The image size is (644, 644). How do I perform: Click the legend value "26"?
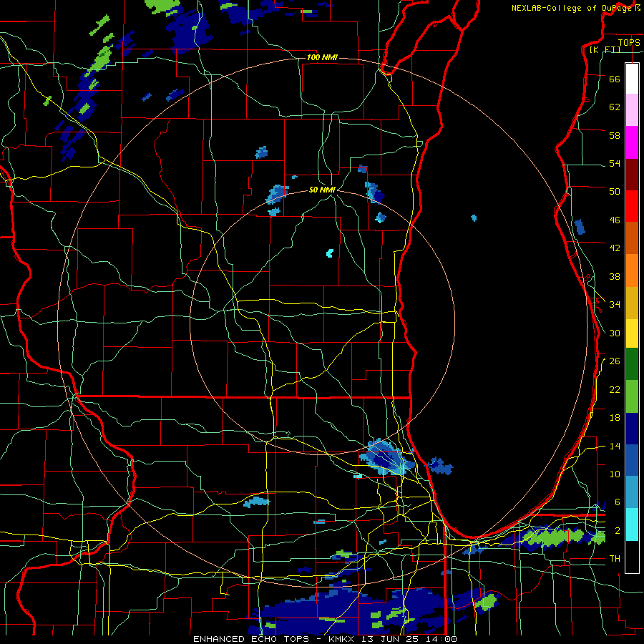point(615,361)
